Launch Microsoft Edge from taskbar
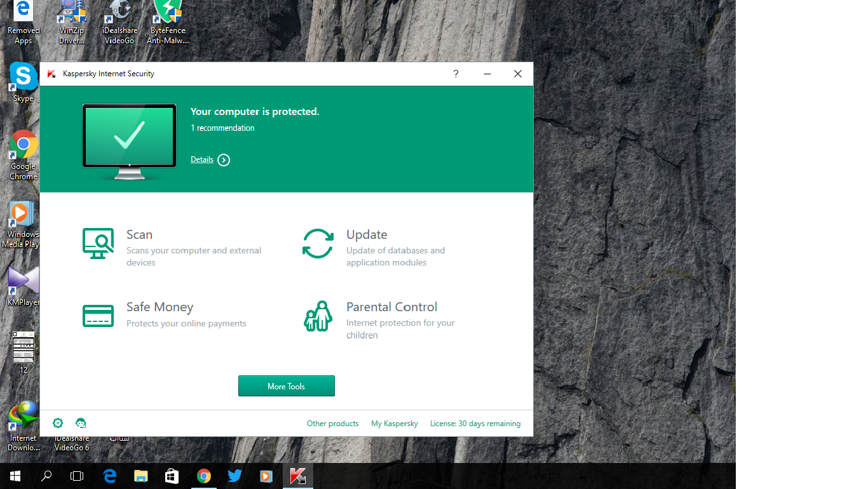 pos(110,476)
